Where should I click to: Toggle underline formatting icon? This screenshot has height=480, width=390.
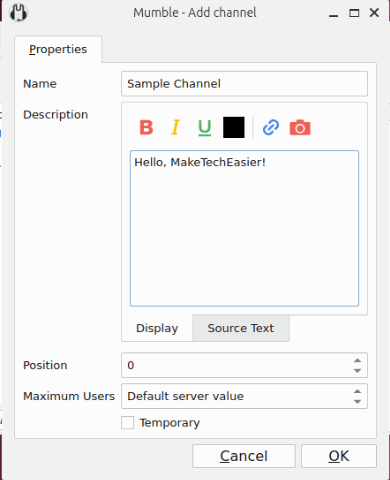(x=204, y=128)
